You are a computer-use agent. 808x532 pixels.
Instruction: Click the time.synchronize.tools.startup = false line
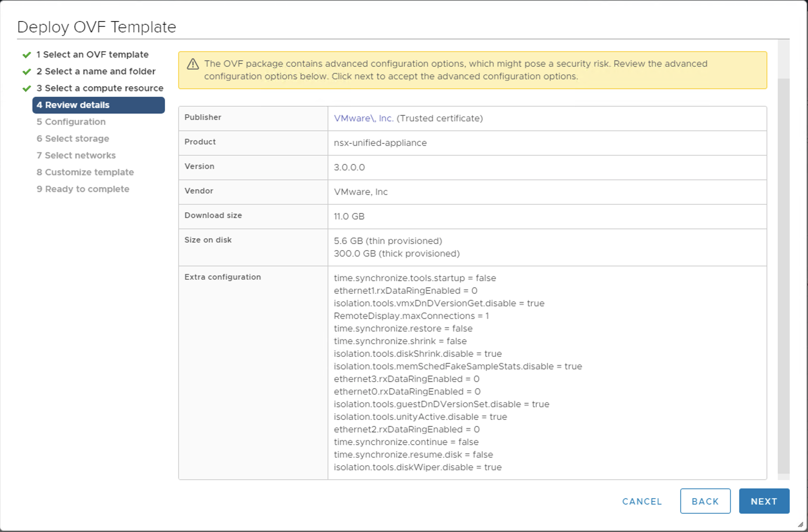click(415, 278)
